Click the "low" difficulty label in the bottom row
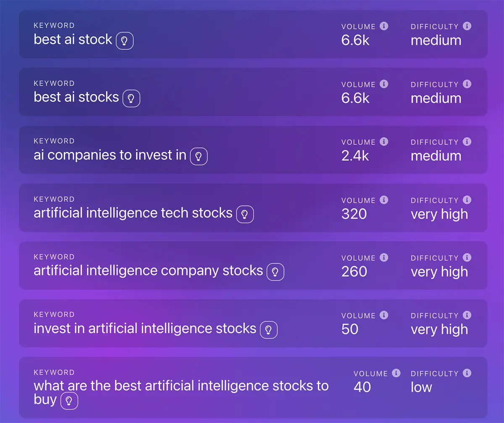 pos(421,387)
